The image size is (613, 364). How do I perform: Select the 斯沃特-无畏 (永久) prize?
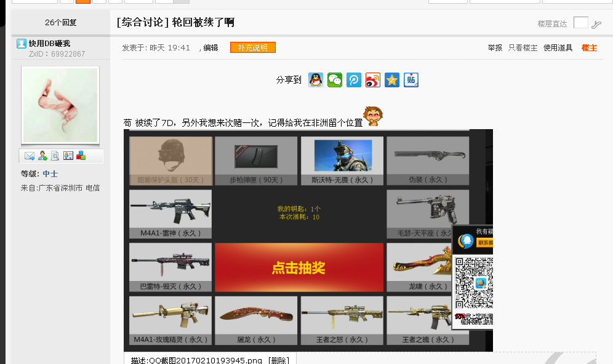pyautogui.click(x=342, y=161)
